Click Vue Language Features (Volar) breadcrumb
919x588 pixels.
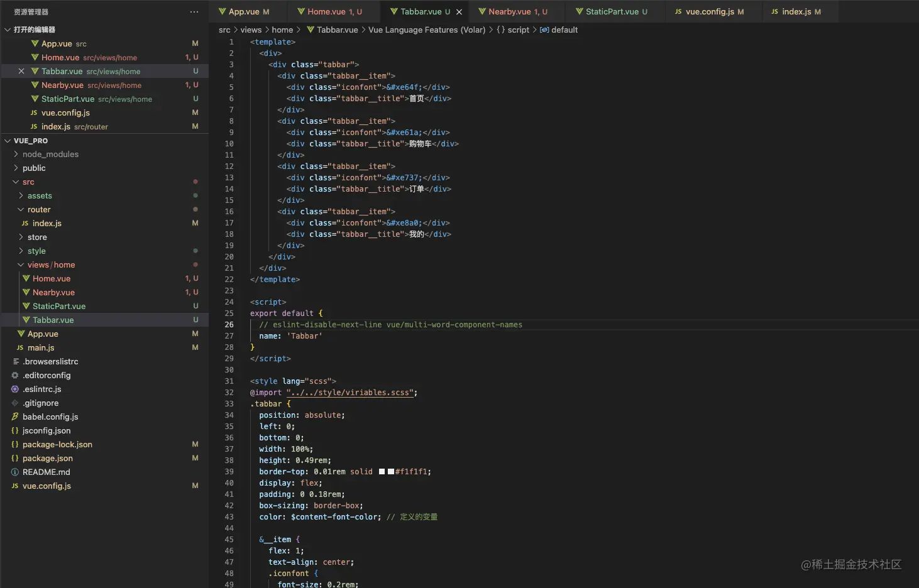(x=427, y=30)
